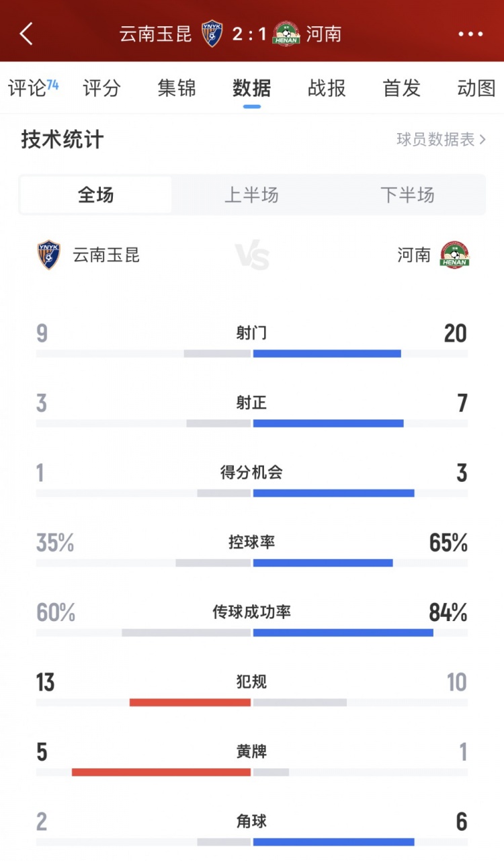Tap the 2 : 1 score header
The image size is (504, 861).
249,34
